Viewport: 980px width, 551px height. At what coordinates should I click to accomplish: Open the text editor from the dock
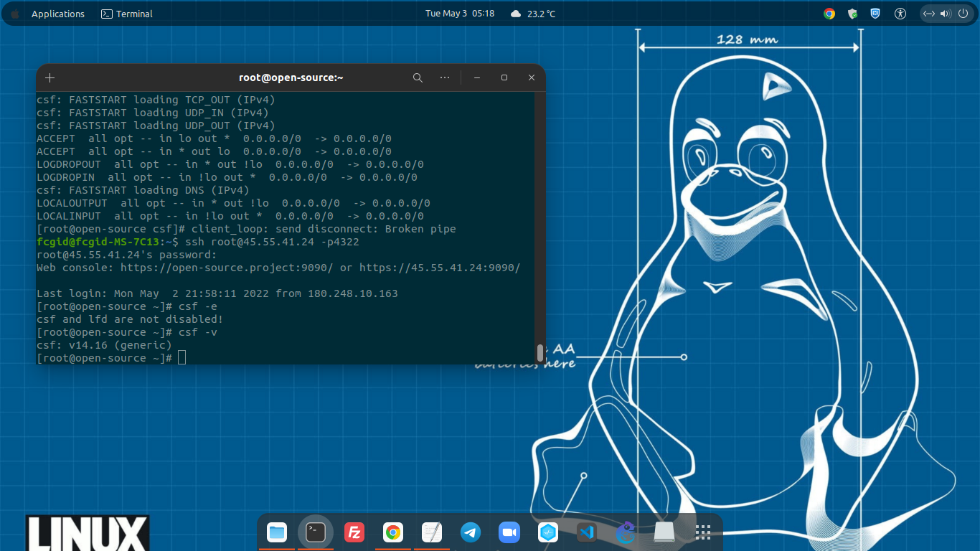coord(432,532)
